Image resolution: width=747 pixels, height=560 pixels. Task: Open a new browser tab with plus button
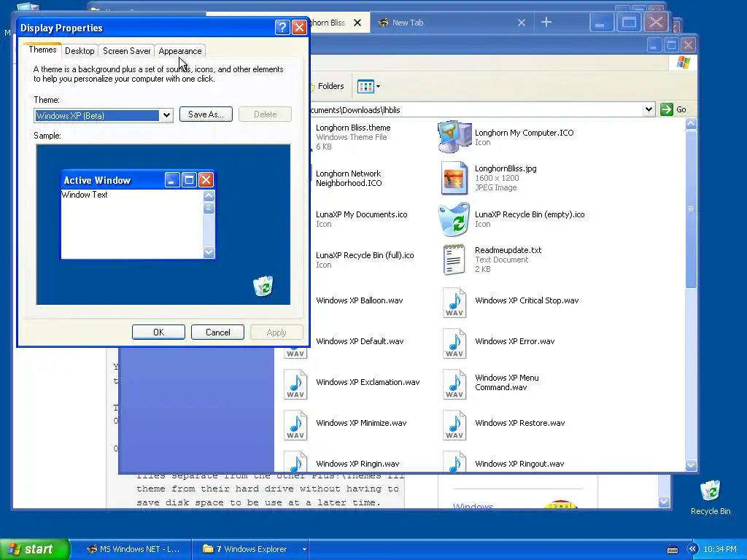click(x=546, y=22)
